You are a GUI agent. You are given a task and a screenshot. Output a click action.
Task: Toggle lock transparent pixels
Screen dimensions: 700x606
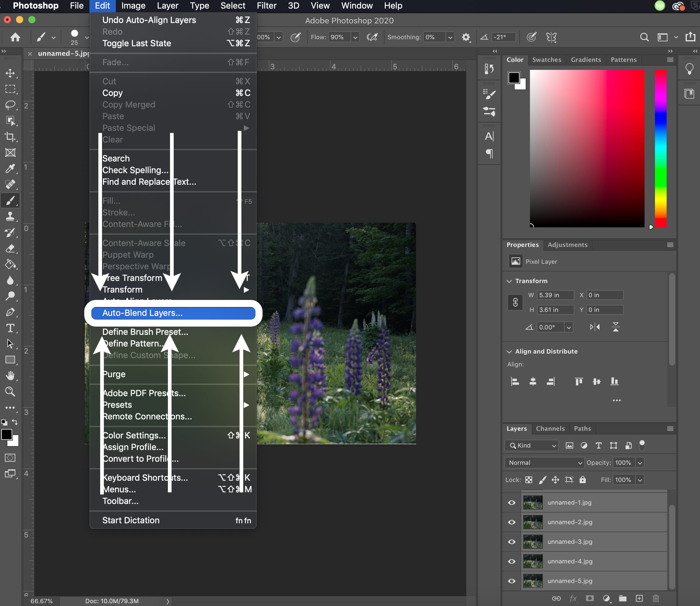pos(528,479)
